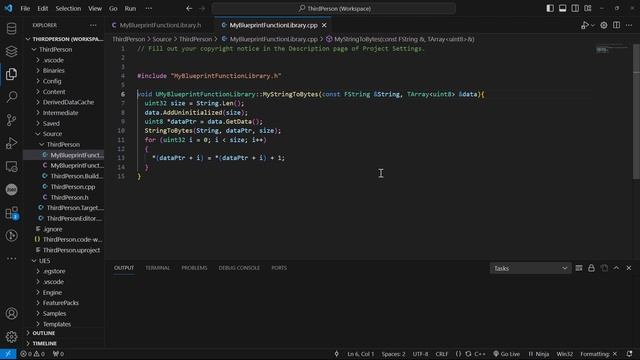Click the Run or Debug play icon in the editor toolbar
Image resolution: width=640 pixels, height=360 pixels.
pos(585,25)
